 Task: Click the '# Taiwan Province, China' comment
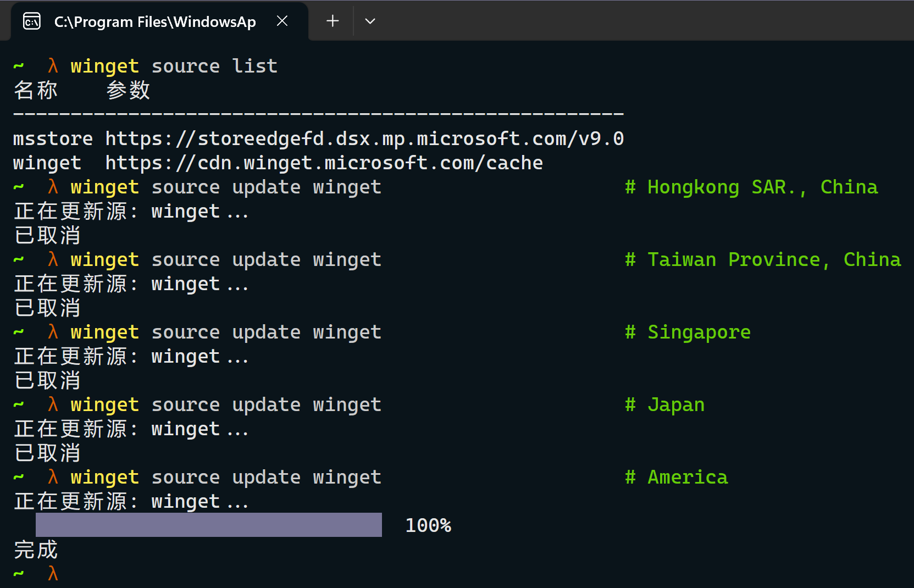(x=763, y=259)
